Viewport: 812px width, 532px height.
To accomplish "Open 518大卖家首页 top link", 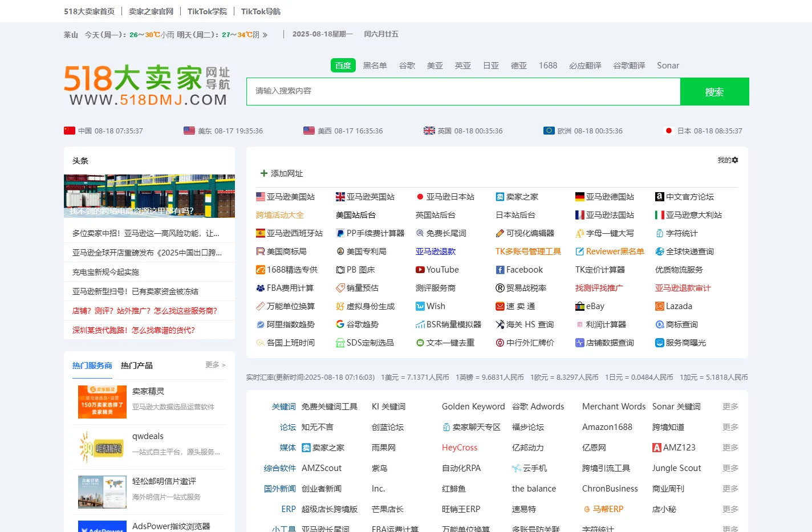I will 90,11.
